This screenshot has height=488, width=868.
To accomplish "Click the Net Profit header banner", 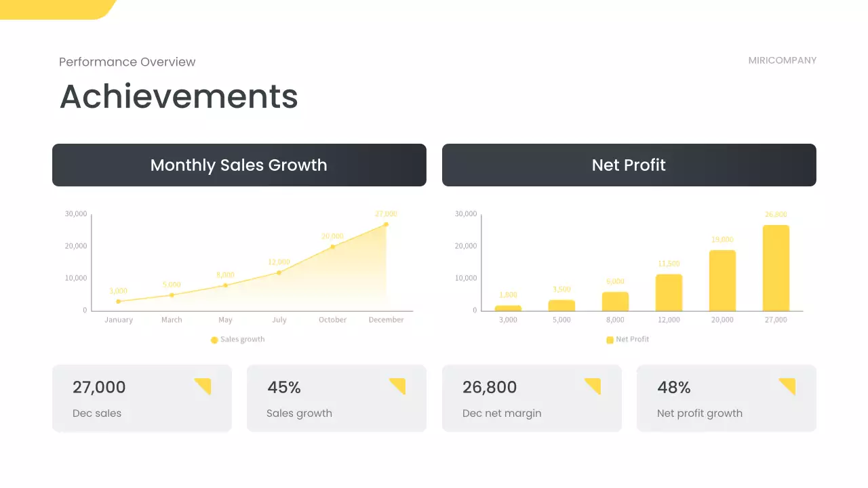I will (x=629, y=165).
